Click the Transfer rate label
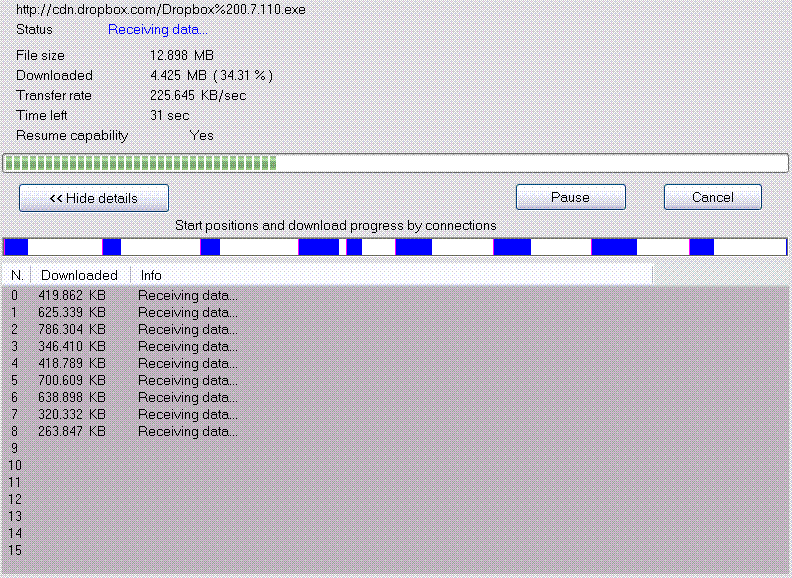 (54, 96)
